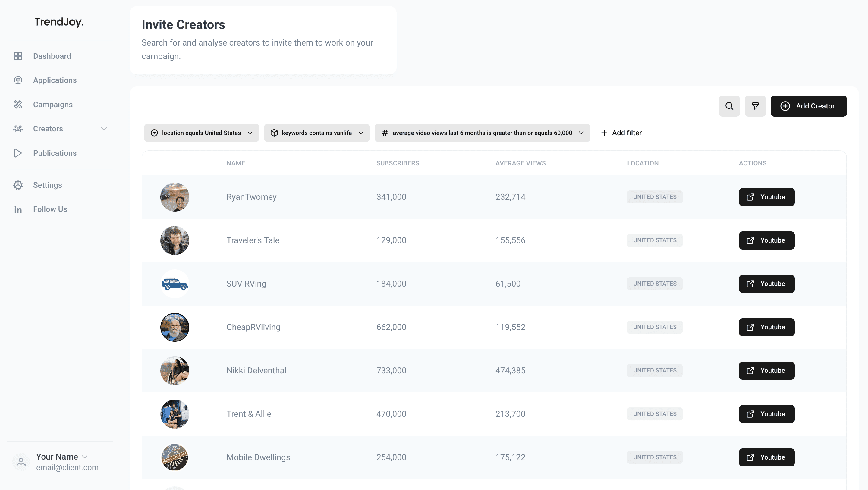The width and height of the screenshot is (868, 490).
Task: Select Creators in the sidebar
Action: pyautogui.click(x=48, y=129)
